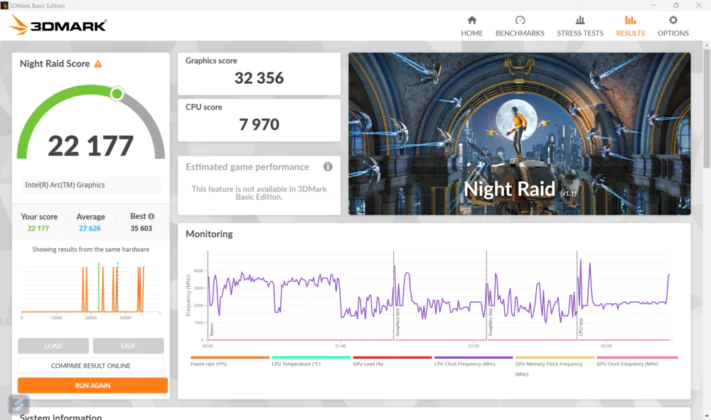Click the Best score 35 603
This screenshot has height=420, width=711.
point(141,228)
